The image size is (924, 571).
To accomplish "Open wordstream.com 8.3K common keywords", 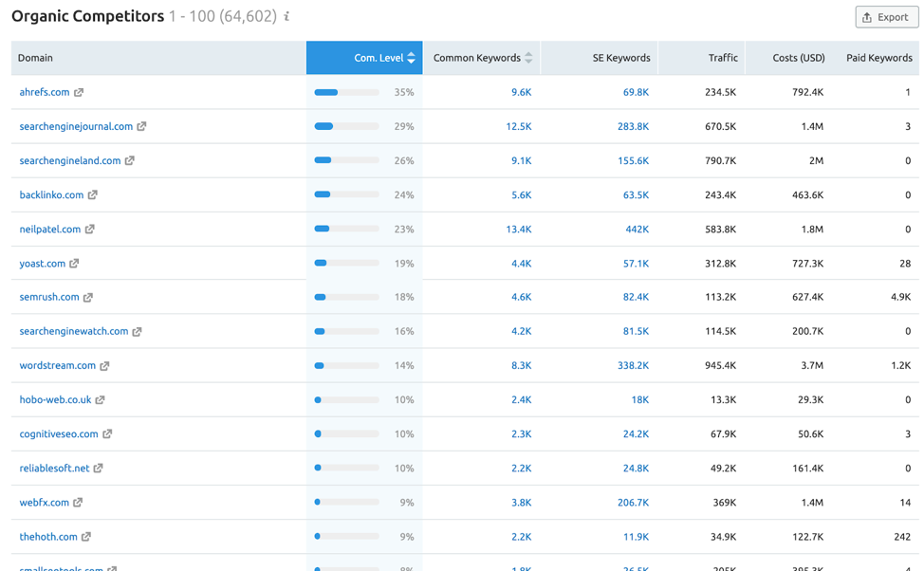I will coord(521,365).
